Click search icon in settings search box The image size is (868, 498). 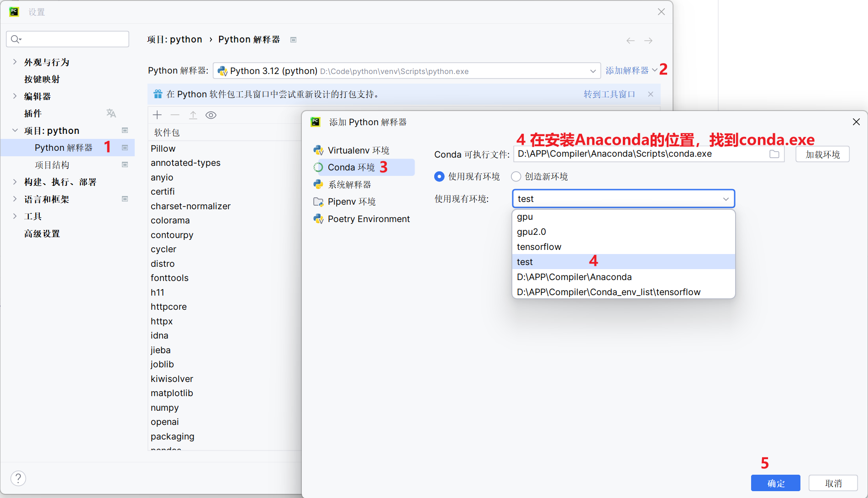[16, 39]
